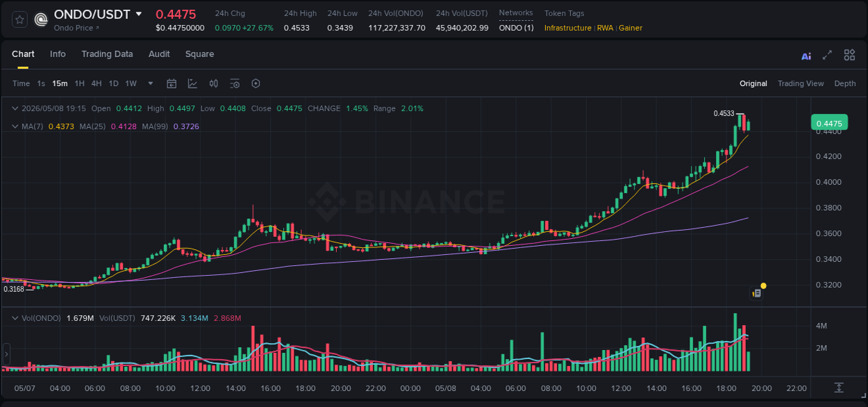Collapse the Vol(ONDO) indicator legend
This screenshot has height=407, width=868.
(x=15, y=318)
